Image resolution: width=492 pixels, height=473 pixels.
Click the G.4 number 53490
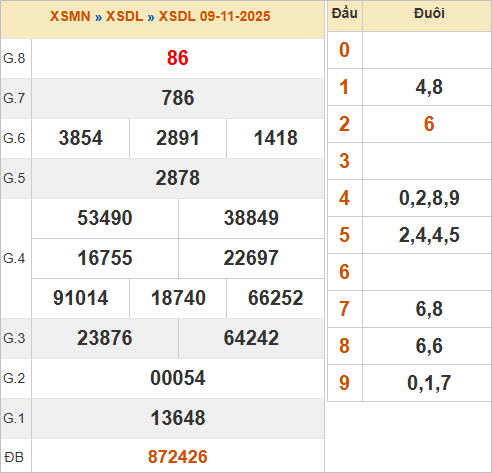105,218
